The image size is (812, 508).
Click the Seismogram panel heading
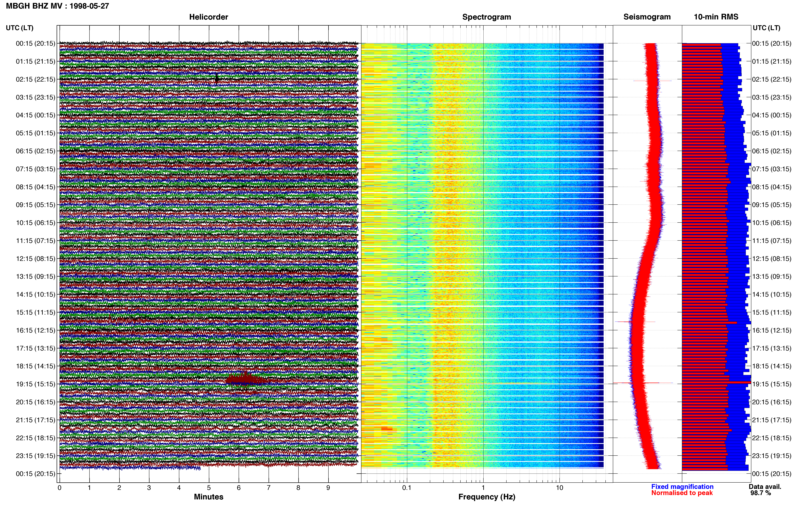tap(647, 17)
